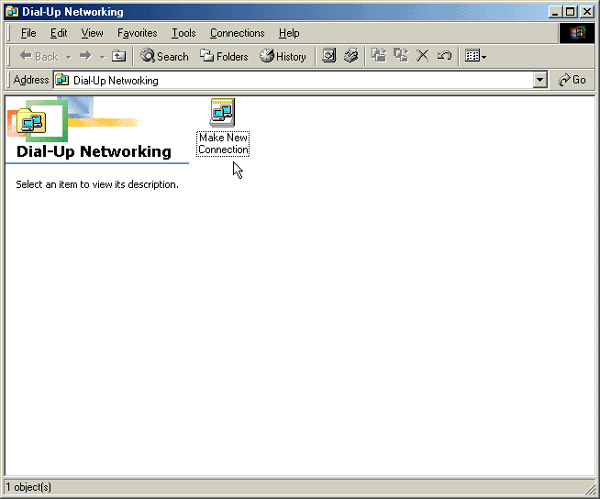Open the Search pane
The width and height of the screenshot is (600, 499).
164,57
